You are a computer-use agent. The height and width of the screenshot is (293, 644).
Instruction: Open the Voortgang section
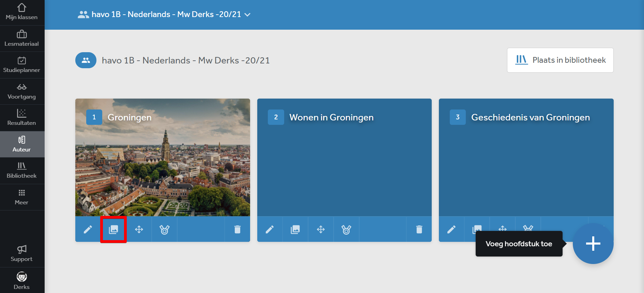coord(22,91)
